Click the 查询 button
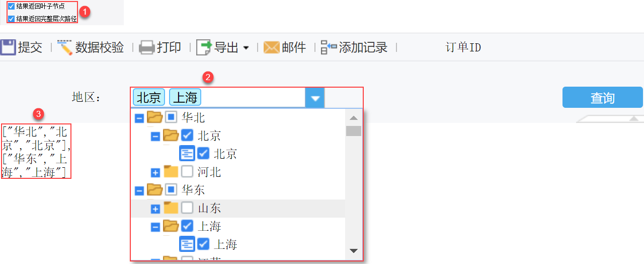The image size is (644, 264). pos(603,98)
